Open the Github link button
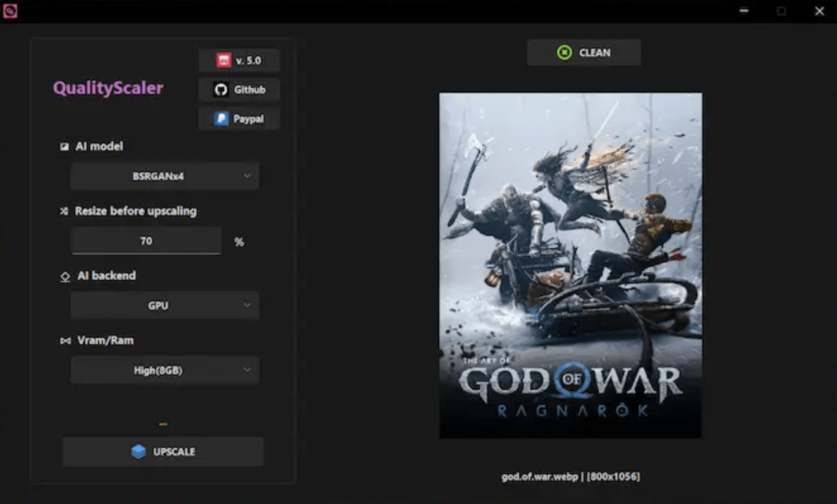 tap(239, 90)
